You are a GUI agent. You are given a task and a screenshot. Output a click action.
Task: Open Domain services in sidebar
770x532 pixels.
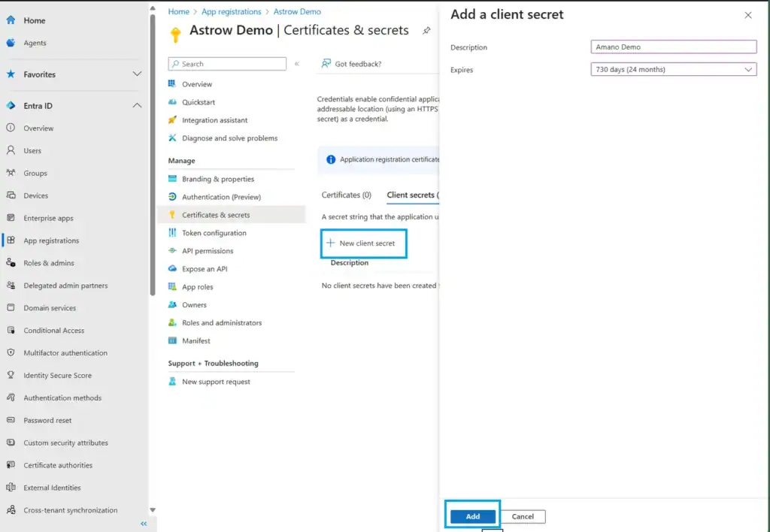[x=50, y=308]
